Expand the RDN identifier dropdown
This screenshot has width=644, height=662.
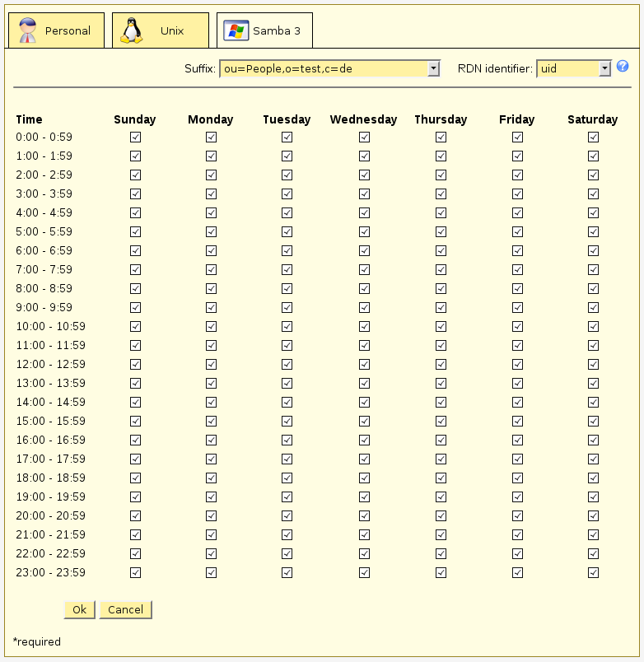pyautogui.click(x=604, y=69)
